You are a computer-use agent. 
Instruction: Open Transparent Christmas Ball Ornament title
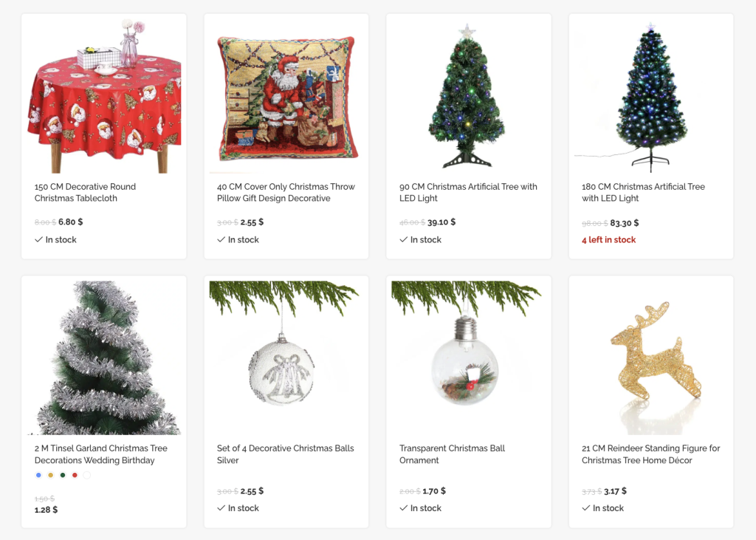click(453, 454)
